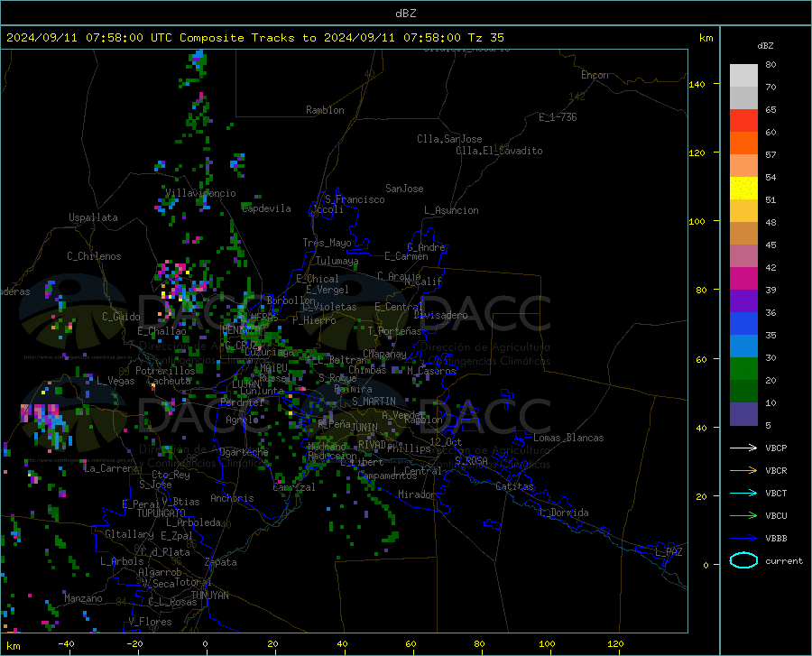
Task: Click the 120 km x-axis tick
Action: [x=615, y=644]
